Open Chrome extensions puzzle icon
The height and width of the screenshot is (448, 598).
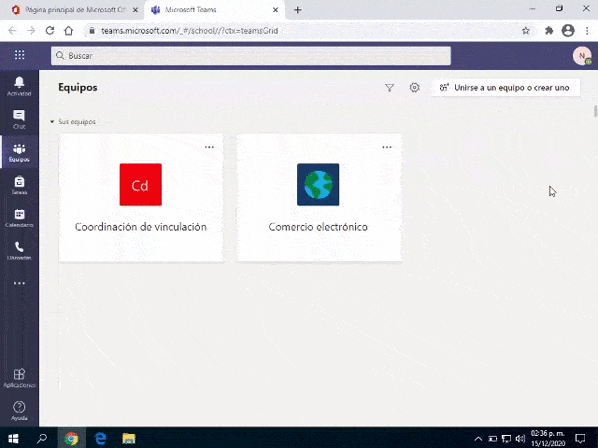pyautogui.click(x=549, y=31)
